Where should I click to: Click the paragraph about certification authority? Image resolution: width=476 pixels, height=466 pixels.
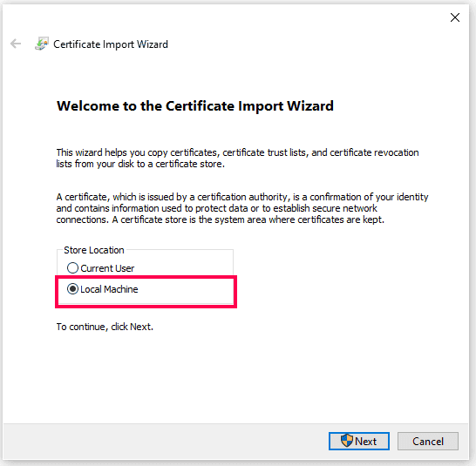242,208
